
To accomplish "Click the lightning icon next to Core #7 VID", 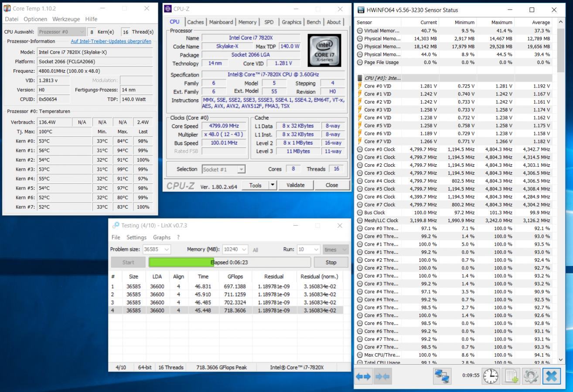I will (x=360, y=141).
